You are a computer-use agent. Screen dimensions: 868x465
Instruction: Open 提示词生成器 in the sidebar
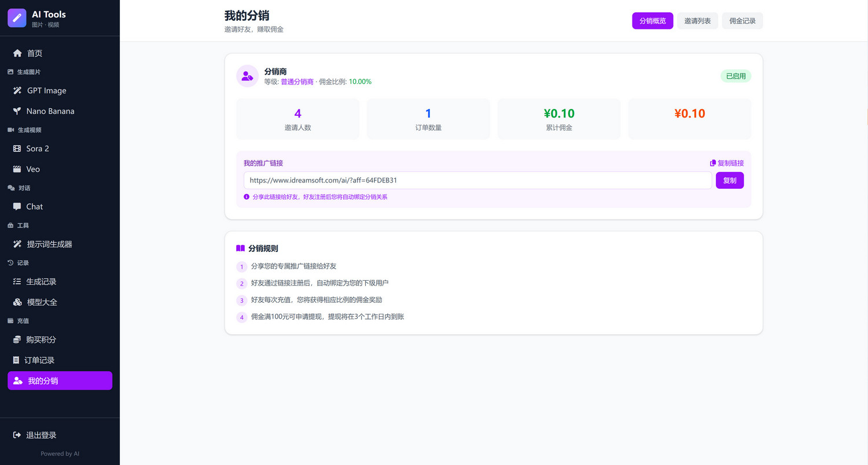click(x=49, y=244)
